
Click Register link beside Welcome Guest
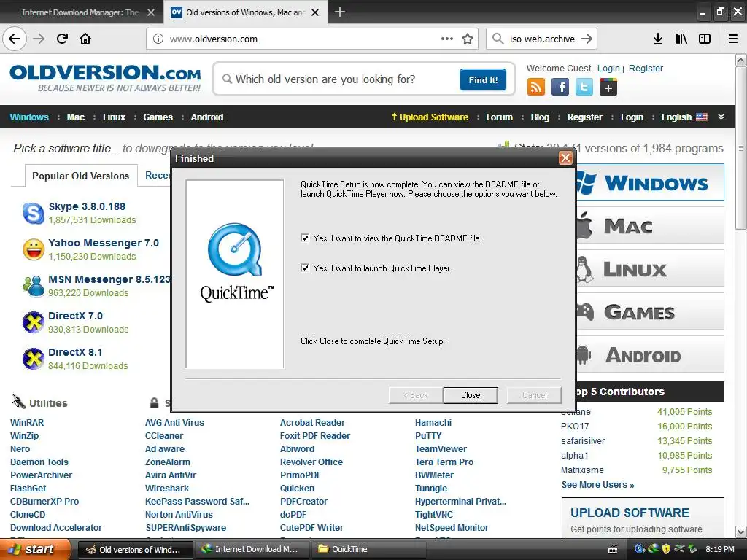(x=646, y=68)
